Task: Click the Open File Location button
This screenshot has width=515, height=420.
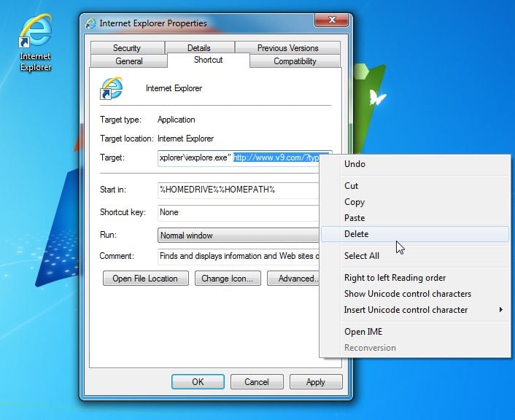Action: pos(145,279)
